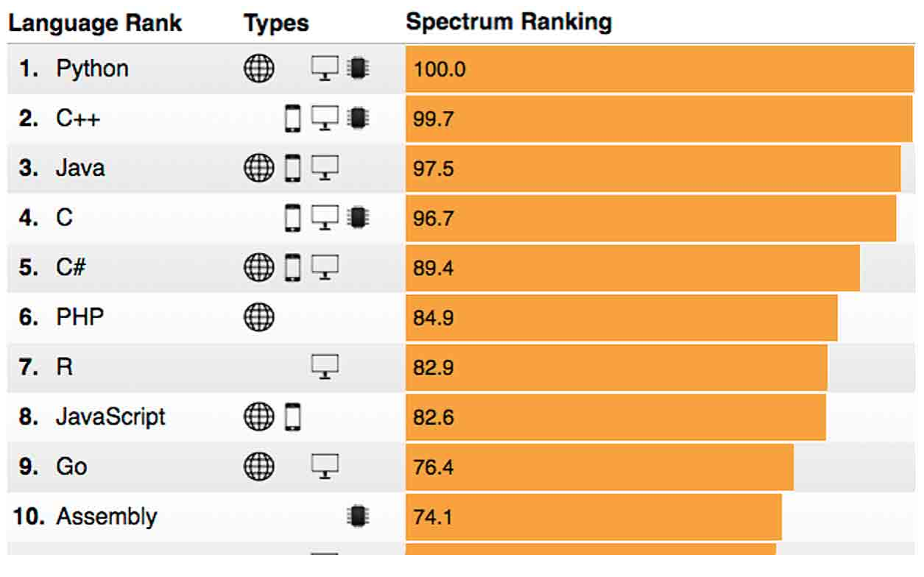The width and height of the screenshot is (924, 577).
Task: Click the 84.9 score bar for PHP
Action: (x=621, y=318)
